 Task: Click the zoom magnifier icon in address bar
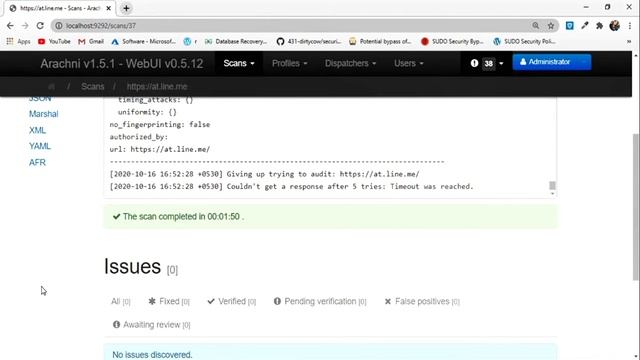tap(536, 26)
